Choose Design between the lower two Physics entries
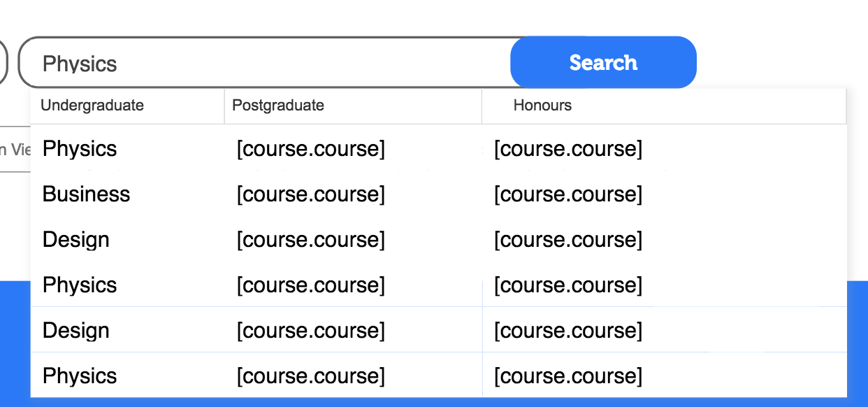This screenshot has height=407, width=868. coord(76,331)
